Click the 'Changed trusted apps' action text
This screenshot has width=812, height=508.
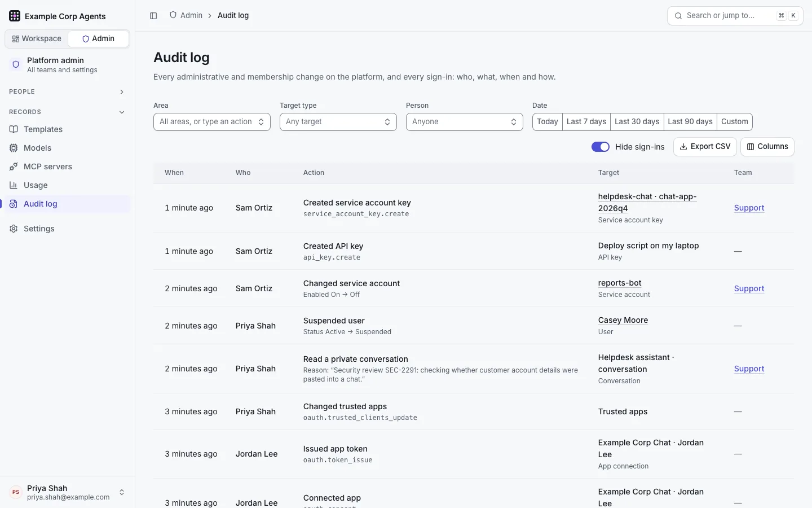pos(345,406)
